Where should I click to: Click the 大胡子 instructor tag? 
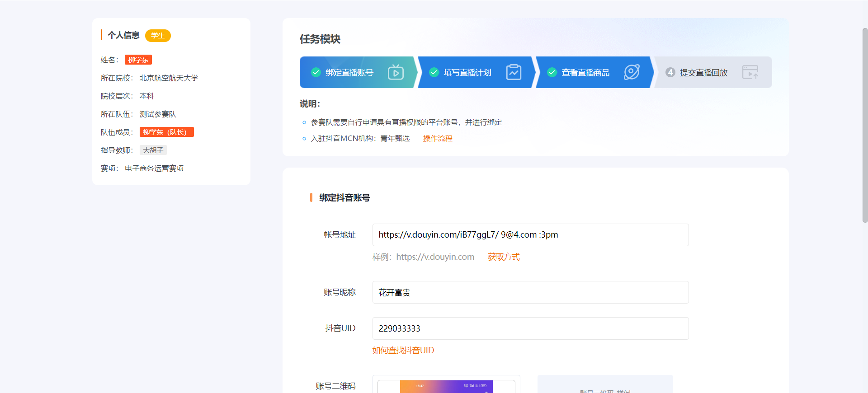tap(153, 150)
